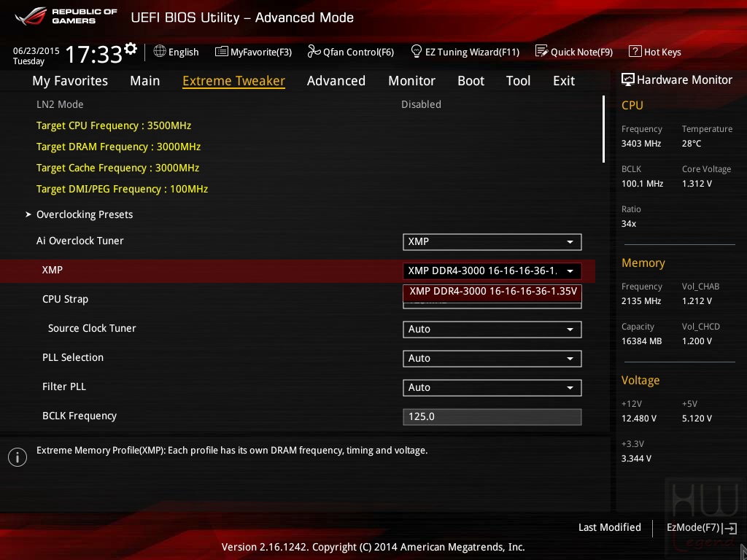This screenshot has height=560, width=747.
Task: Click the Republic of Gamers logo
Action: click(66, 16)
